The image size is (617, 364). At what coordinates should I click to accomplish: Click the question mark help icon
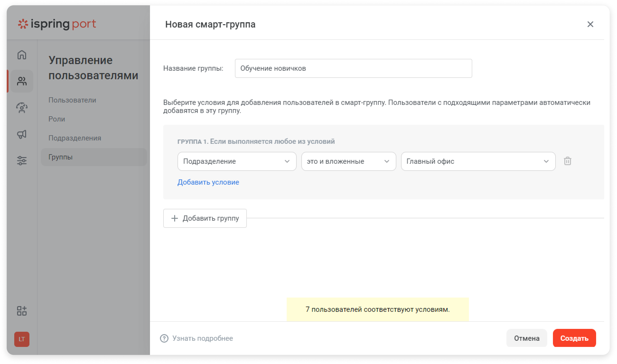coord(164,338)
